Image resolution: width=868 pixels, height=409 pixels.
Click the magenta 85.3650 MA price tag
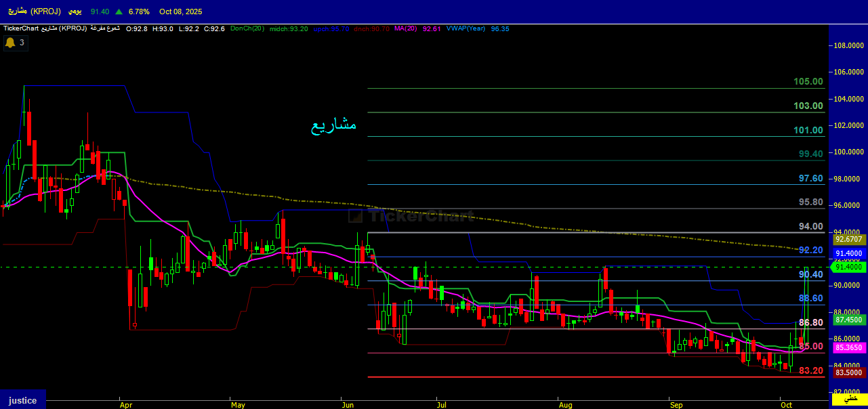848,347
